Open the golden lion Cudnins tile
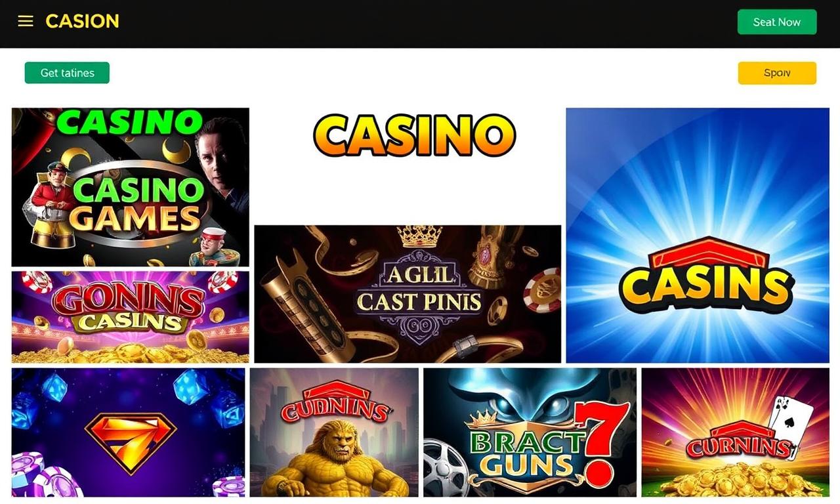This screenshot has width=840, height=504. click(334, 432)
